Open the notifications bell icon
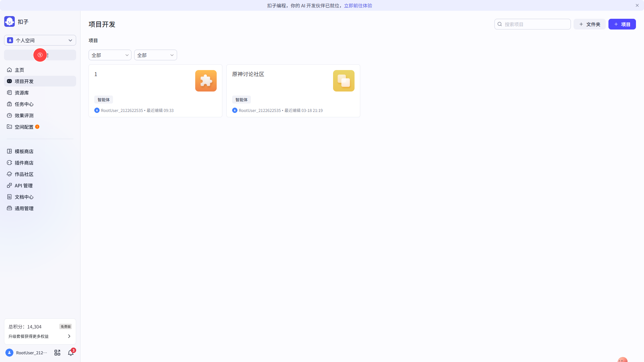The height and width of the screenshot is (362, 644). [x=70, y=353]
